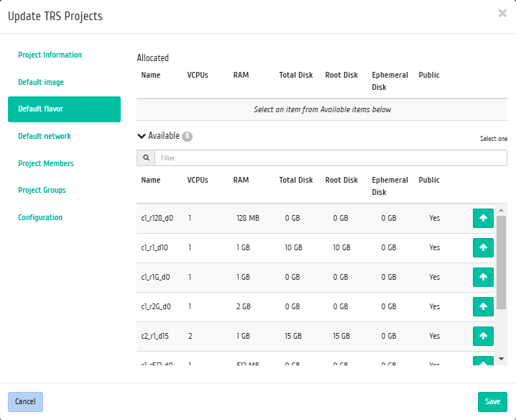The width and height of the screenshot is (516, 420).
Task: Allocate flavor c1_r2G_d0 with up arrow
Action: pos(483,306)
